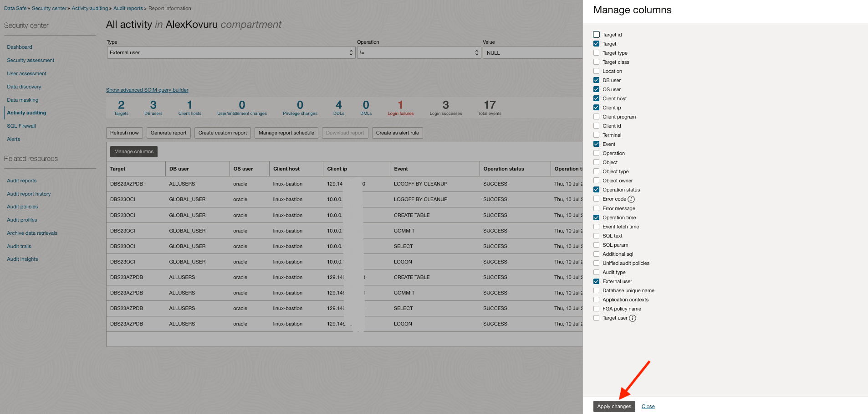This screenshot has height=414, width=868.
Task: Click the Value field containing NULL
Action: [x=533, y=52]
